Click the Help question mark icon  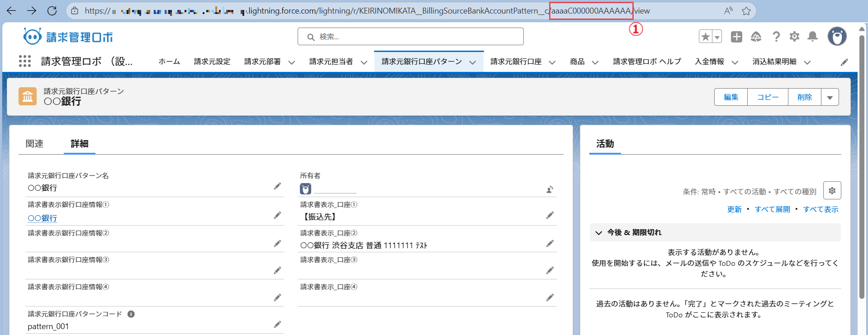point(776,37)
